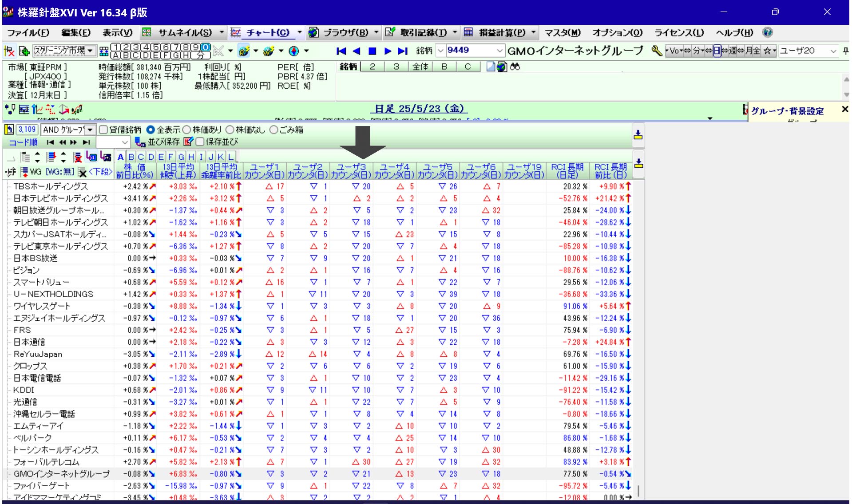Close the グループ・背景設定 panel
This screenshot has width=852, height=504.
click(844, 109)
